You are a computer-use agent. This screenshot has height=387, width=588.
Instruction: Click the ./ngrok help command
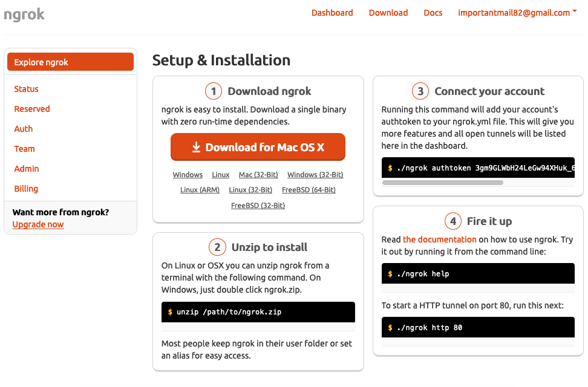tap(478, 274)
